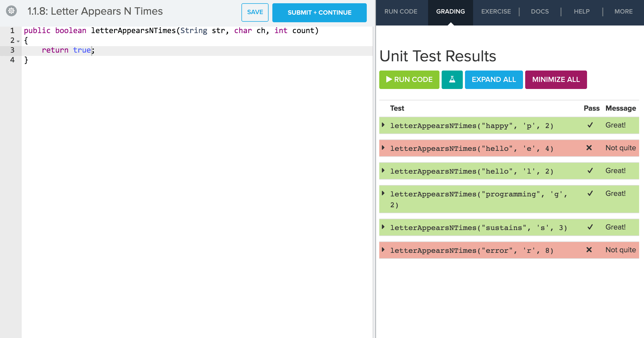Expand the "programming", 'g' test row
This screenshot has height=338, width=644.
pyautogui.click(x=383, y=193)
